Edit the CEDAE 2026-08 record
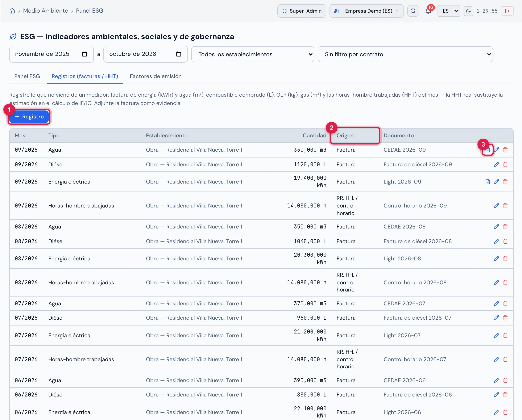This screenshot has width=522, height=420. (x=497, y=227)
